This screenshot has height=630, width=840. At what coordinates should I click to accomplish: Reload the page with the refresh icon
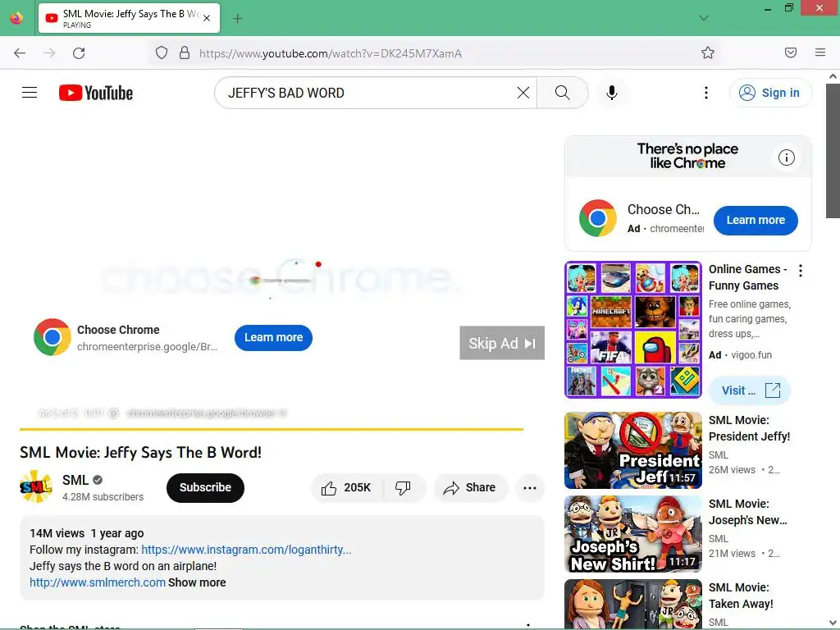click(79, 53)
